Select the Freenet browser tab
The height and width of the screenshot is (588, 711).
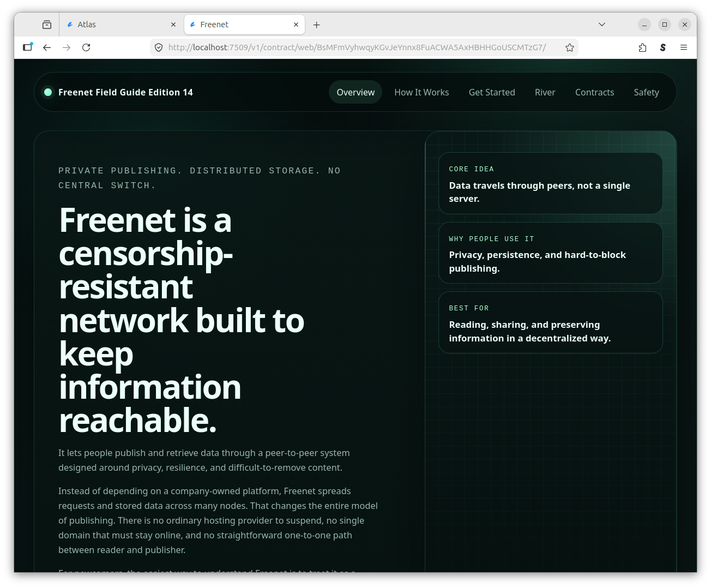point(244,25)
